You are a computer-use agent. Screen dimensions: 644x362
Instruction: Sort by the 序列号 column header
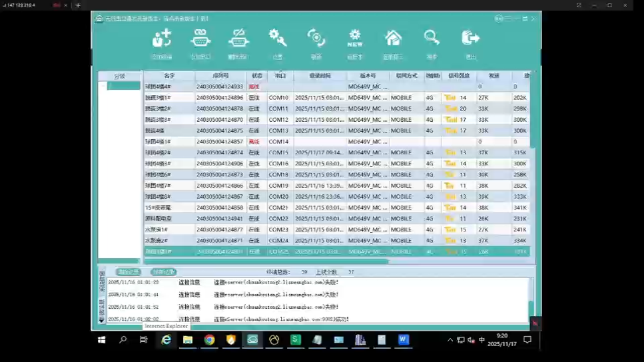(220, 75)
